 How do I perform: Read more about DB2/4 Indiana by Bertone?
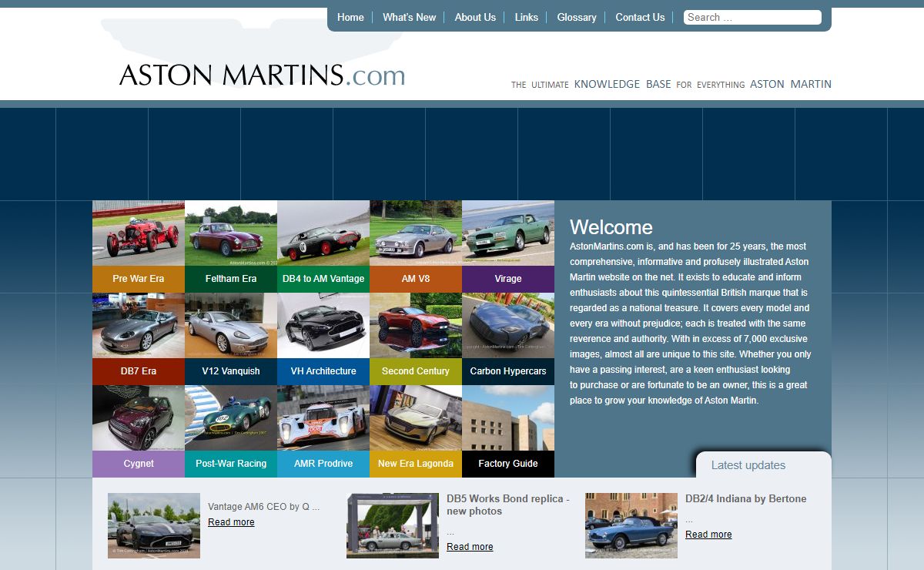click(x=708, y=535)
